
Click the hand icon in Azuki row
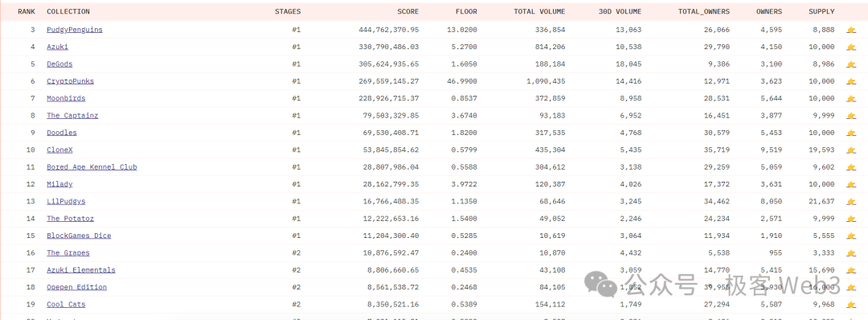[851, 47]
